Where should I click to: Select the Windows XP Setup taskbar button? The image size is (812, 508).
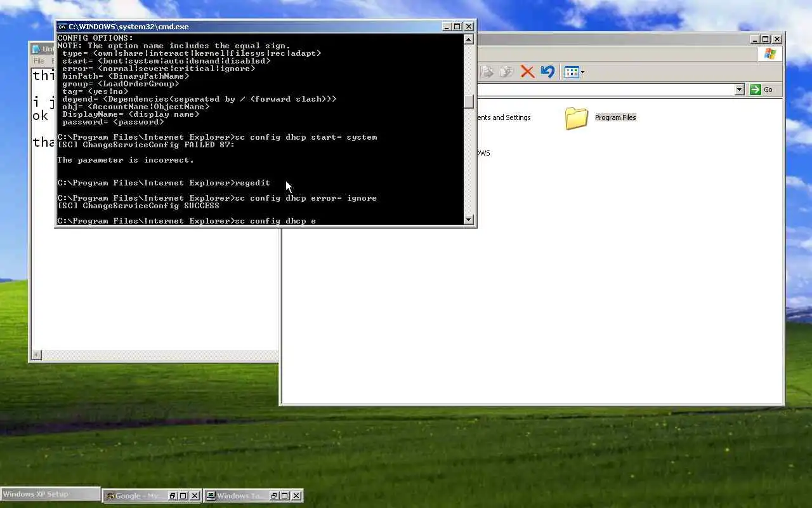point(51,494)
